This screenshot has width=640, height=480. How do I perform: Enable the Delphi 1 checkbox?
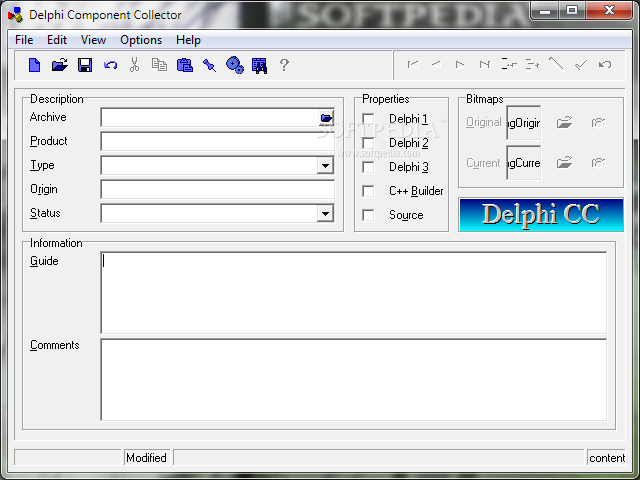click(x=368, y=119)
